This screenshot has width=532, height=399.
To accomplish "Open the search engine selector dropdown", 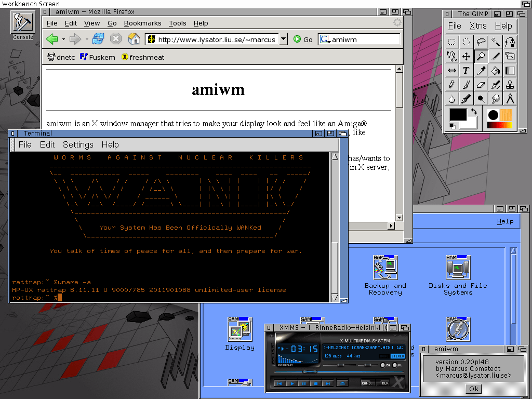I will 325,39.
